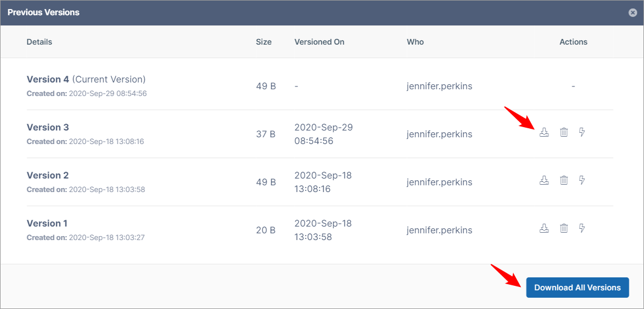Viewport: 644px width, 309px height.
Task: Click the Size column header
Action: tap(264, 42)
